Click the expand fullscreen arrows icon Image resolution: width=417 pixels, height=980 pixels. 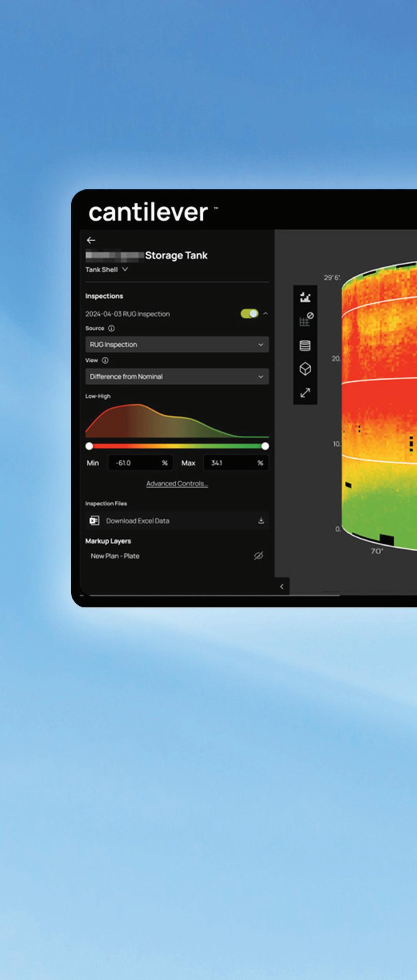[x=305, y=393]
